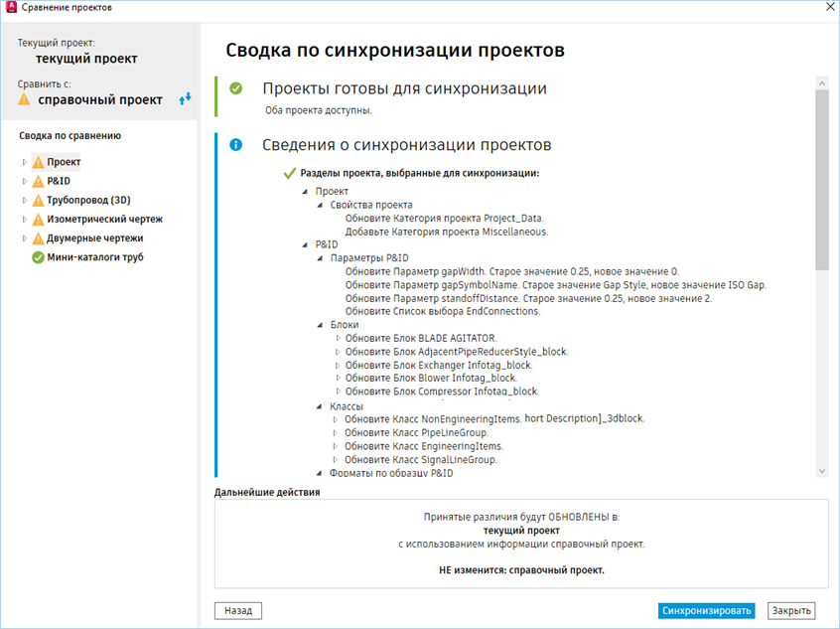Click warning icon beside справочный проект
Viewport: 840px width, 629px height.
coord(24,99)
